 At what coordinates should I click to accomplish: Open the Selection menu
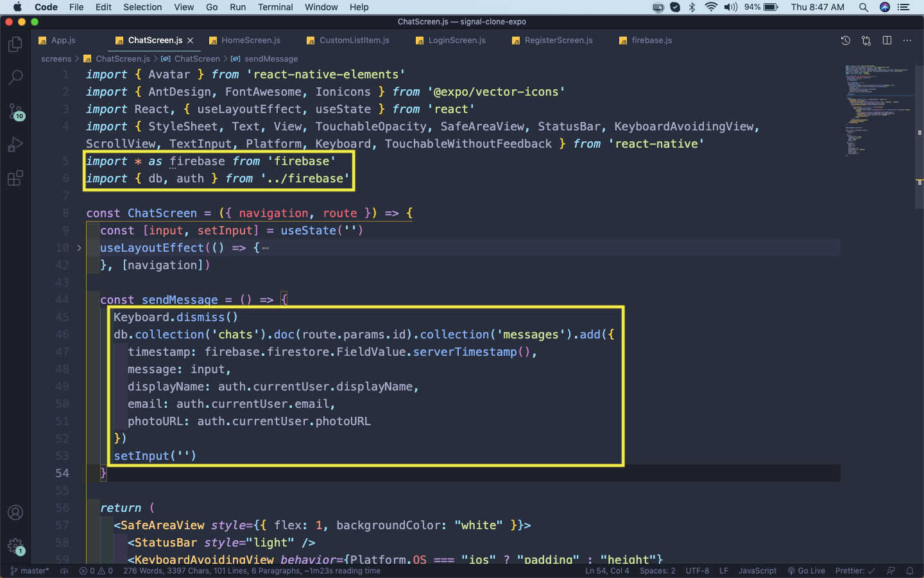click(x=142, y=7)
